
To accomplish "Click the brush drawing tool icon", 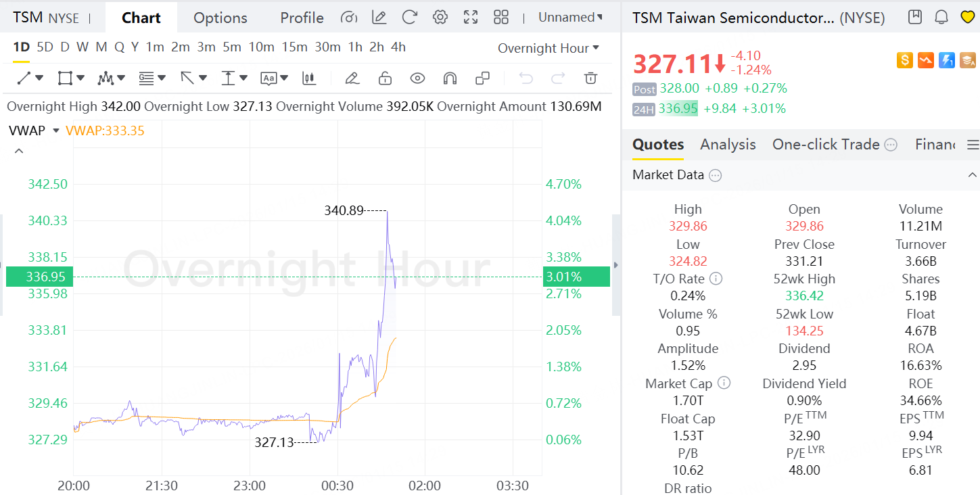I will point(352,78).
